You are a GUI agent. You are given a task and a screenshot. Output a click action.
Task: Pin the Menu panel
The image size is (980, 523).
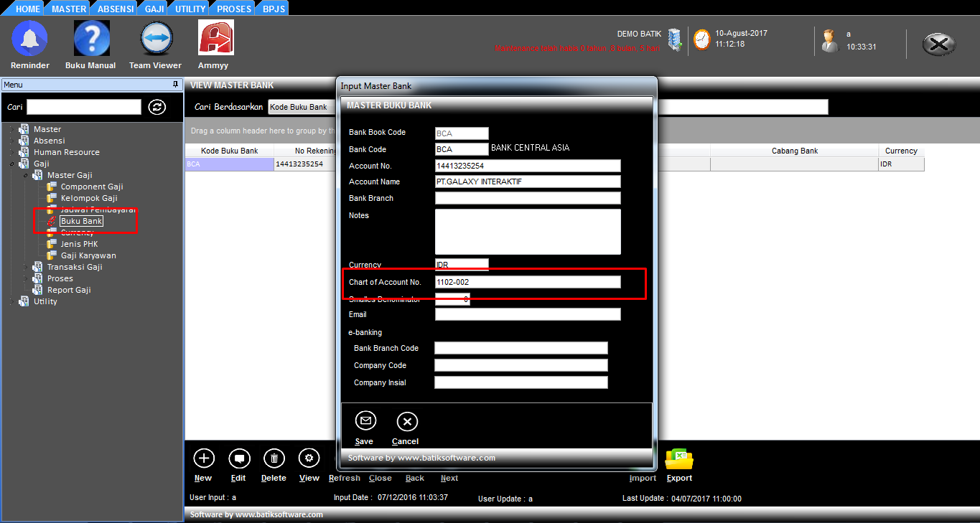(175, 85)
